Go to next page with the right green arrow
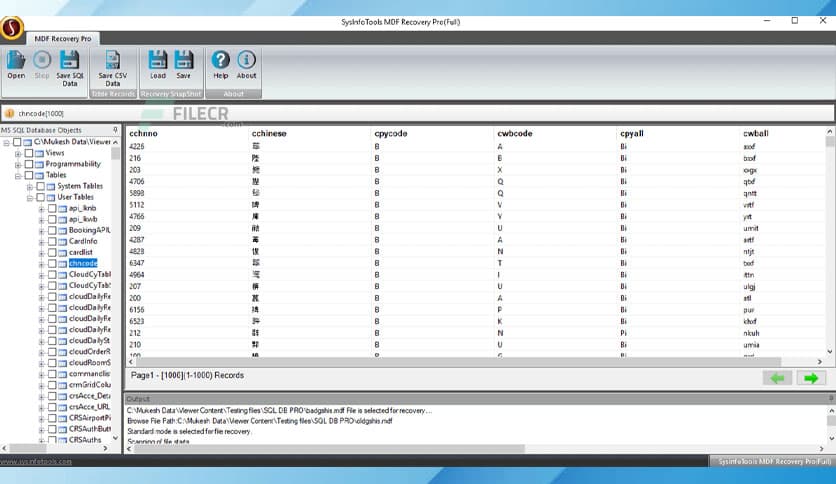The image size is (836, 484). (x=811, y=378)
